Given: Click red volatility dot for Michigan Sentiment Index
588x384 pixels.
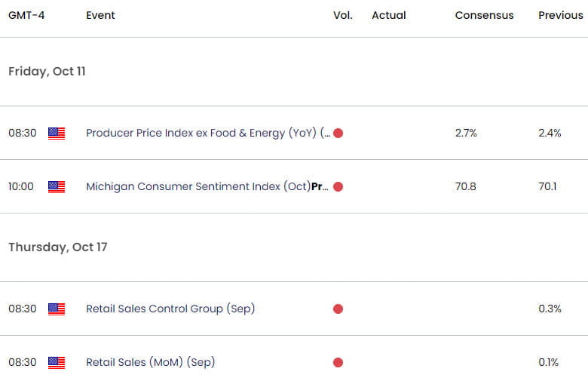Looking at the screenshot, I should tap(338, 187).
